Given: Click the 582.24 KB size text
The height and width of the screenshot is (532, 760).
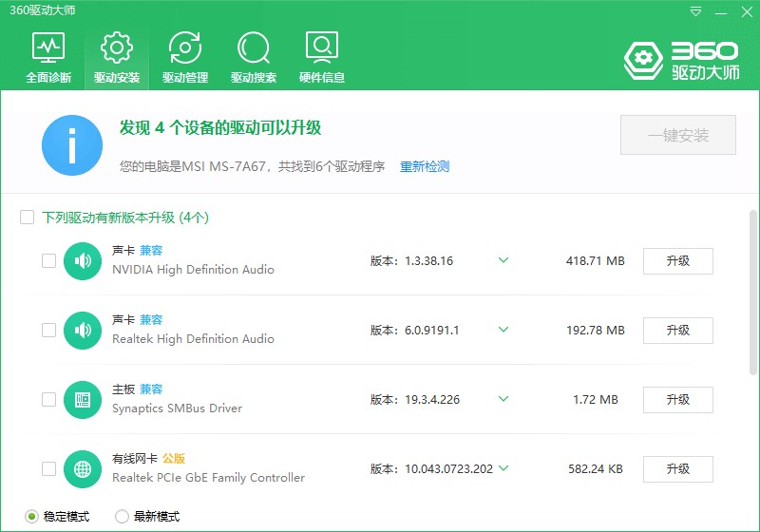Looking at the screenshot, I should (596, 469).
